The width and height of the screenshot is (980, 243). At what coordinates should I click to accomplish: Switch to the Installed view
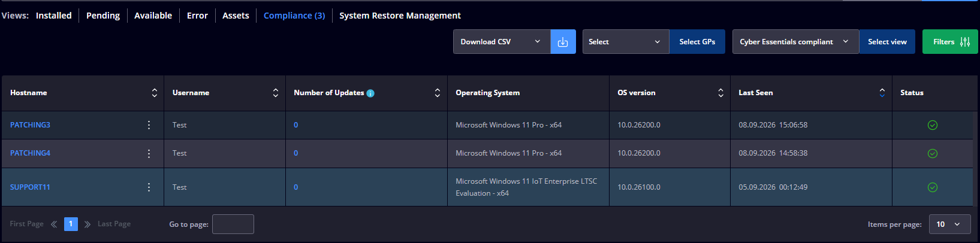tap(53, 16)
